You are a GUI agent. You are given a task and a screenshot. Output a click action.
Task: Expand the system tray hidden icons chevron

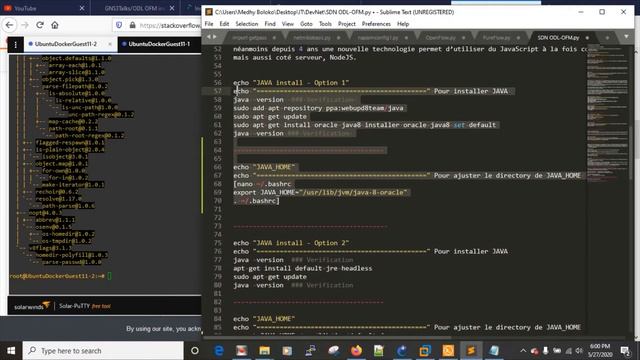[523, 351]
